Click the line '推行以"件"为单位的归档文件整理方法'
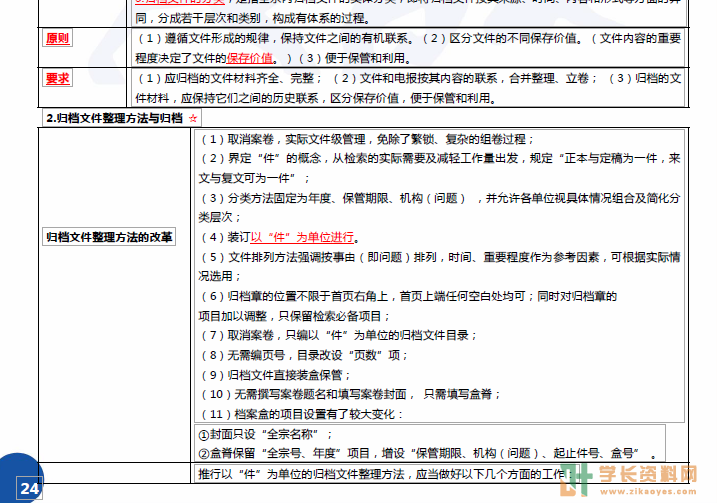Viewport: 717px width, 503px height. click(x=384, y=474)
